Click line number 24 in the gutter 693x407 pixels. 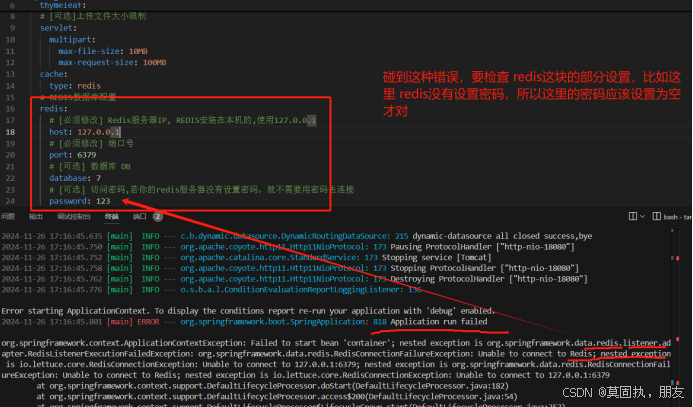[10, 201]
